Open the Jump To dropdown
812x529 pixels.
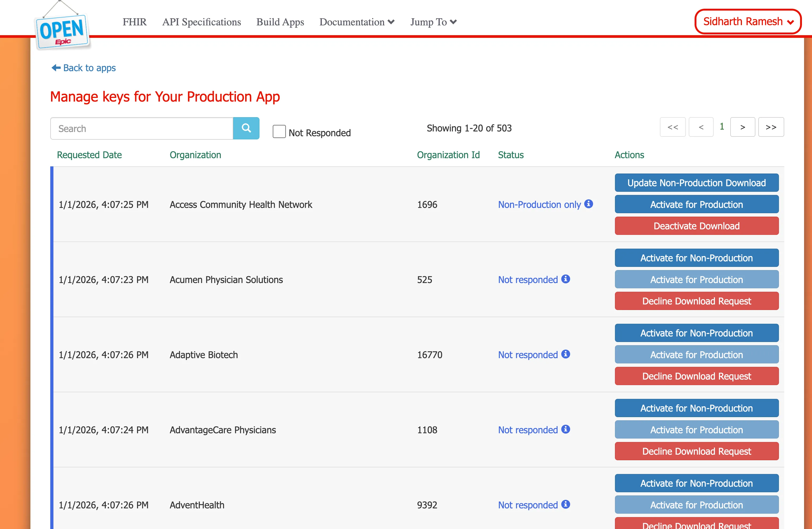point(433,22)
